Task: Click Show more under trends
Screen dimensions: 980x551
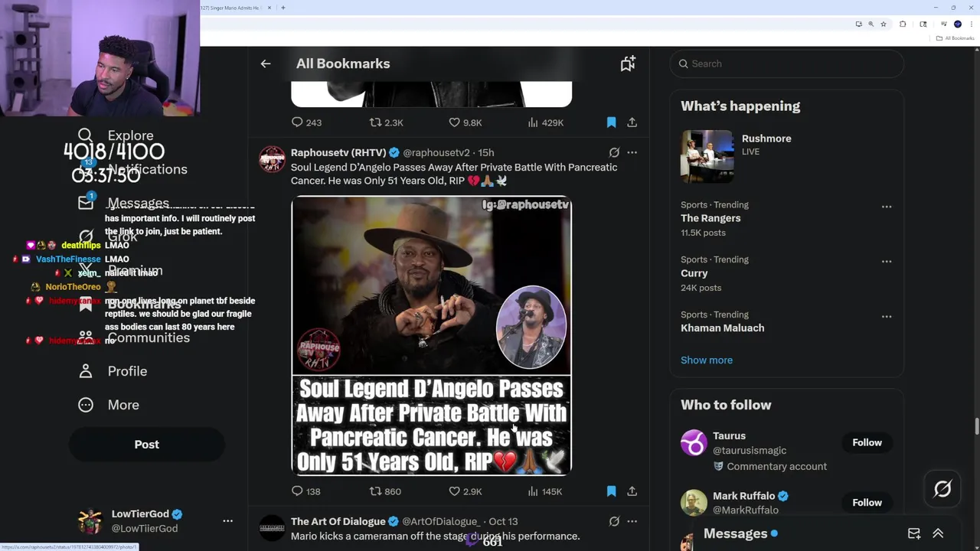Action: (x=707, y=360)
